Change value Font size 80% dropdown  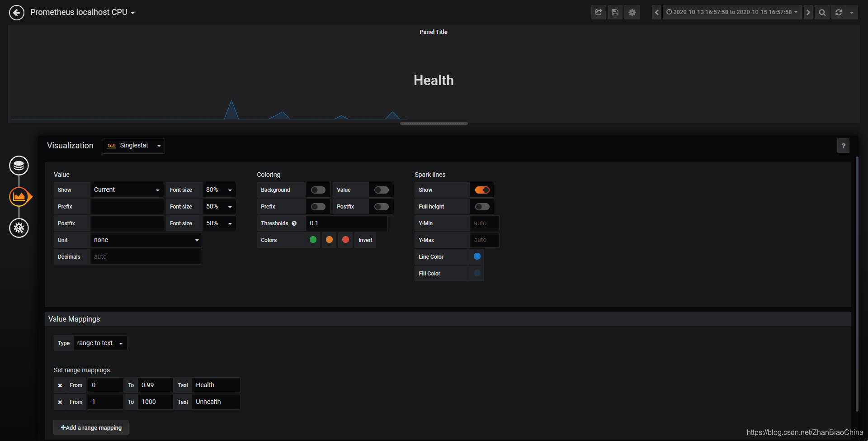(x=219, y=190)
